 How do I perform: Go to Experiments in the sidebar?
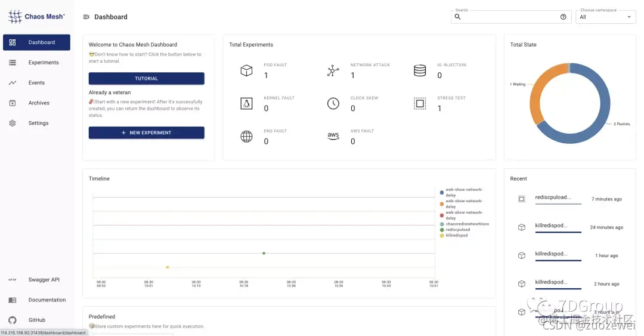36,63
